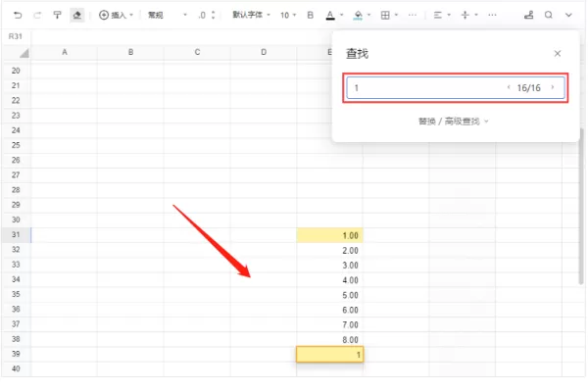Open more options after the vertical align icon
Image resolution: width=588 pixels, height=391 pixels.
pyautogui.click(x=492, y=15)
